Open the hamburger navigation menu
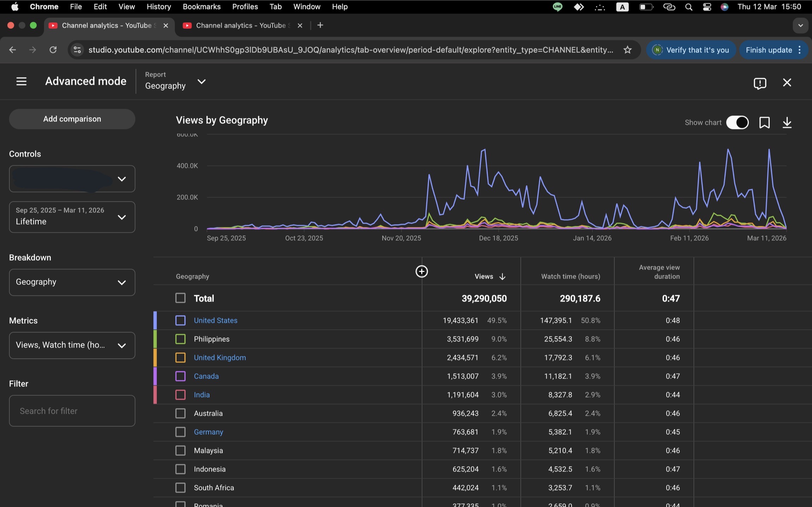 click(x=21, y=82)
